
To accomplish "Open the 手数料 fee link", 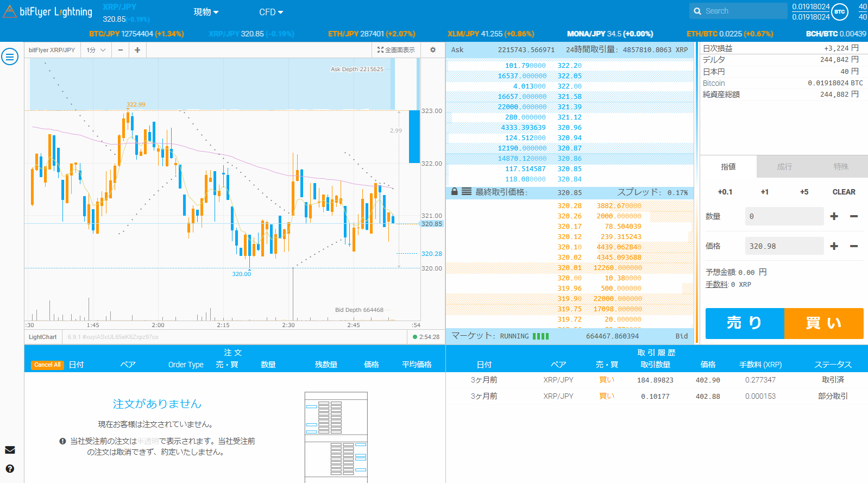I will coord(716,285).
